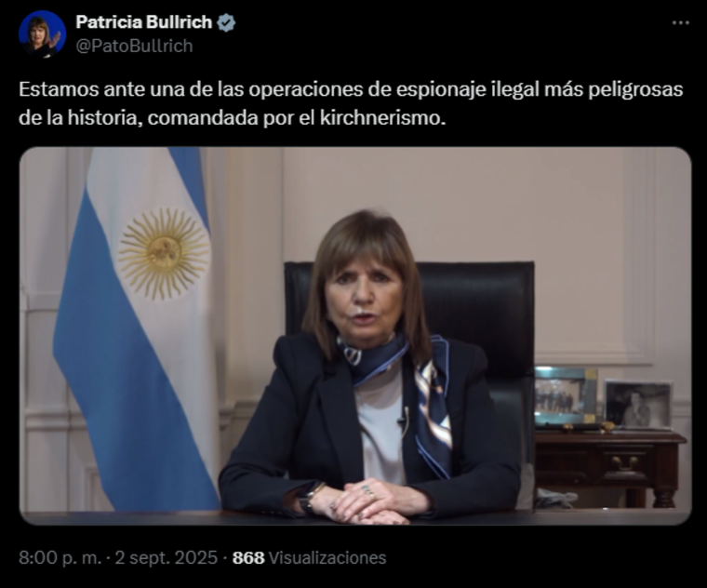Click the wristwatch on the speaker's wrist
This screenshot has height=588, width=707.
[x=308, y=498]
